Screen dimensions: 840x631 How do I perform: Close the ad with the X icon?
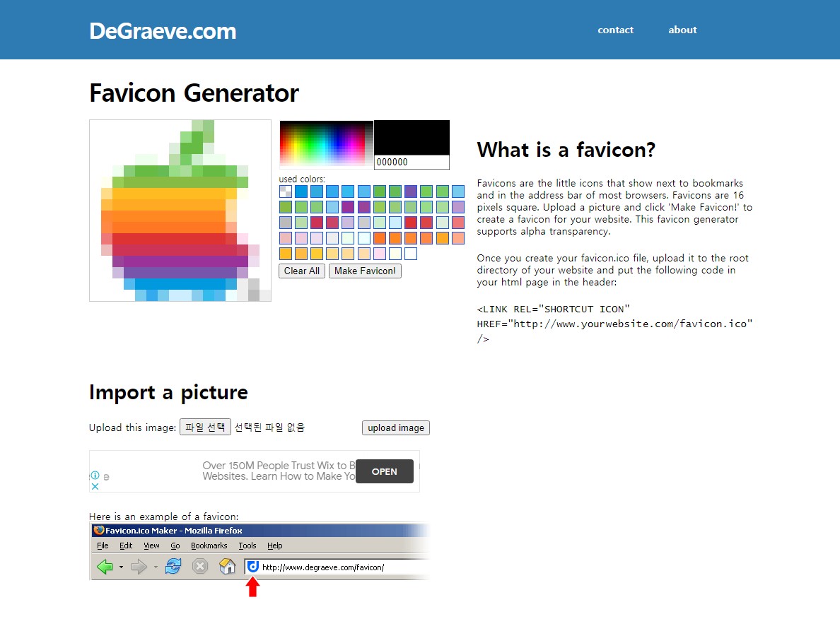point(95,486)
